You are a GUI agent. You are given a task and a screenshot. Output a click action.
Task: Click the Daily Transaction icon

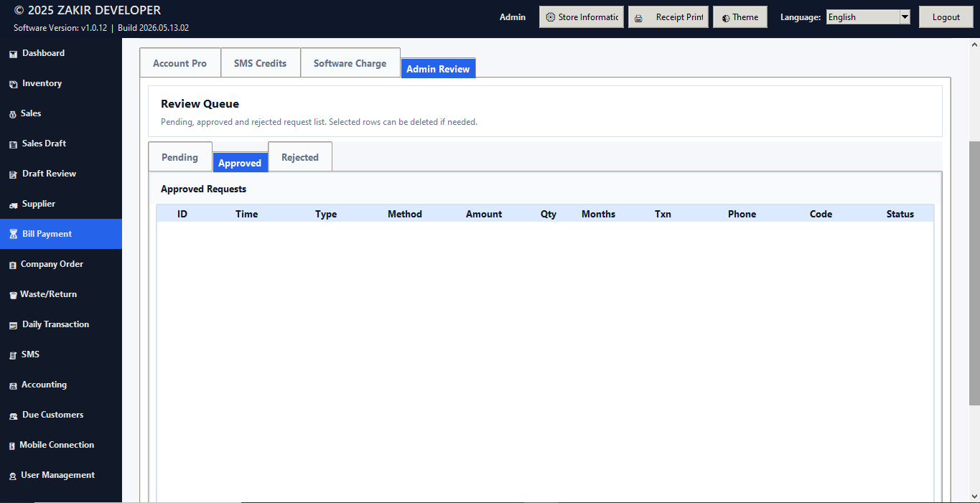(x=13, y=325)
